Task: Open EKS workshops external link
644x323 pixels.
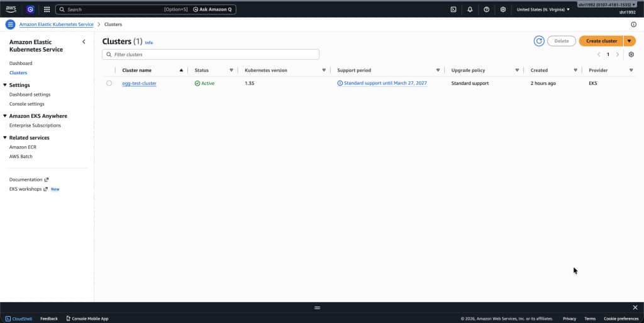Action: [x=28, y=189]
